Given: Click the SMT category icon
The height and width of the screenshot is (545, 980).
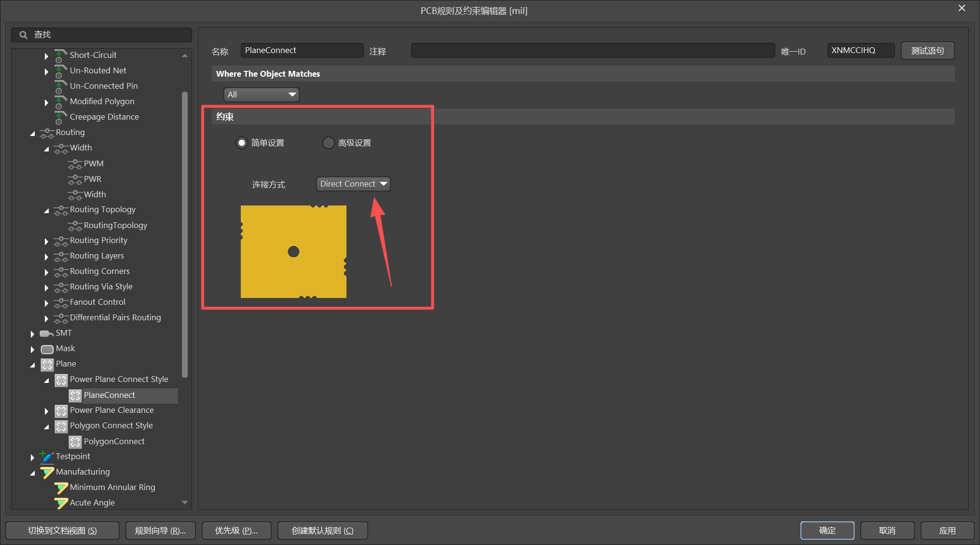Looking at the screenshot, I should [46, 333].
